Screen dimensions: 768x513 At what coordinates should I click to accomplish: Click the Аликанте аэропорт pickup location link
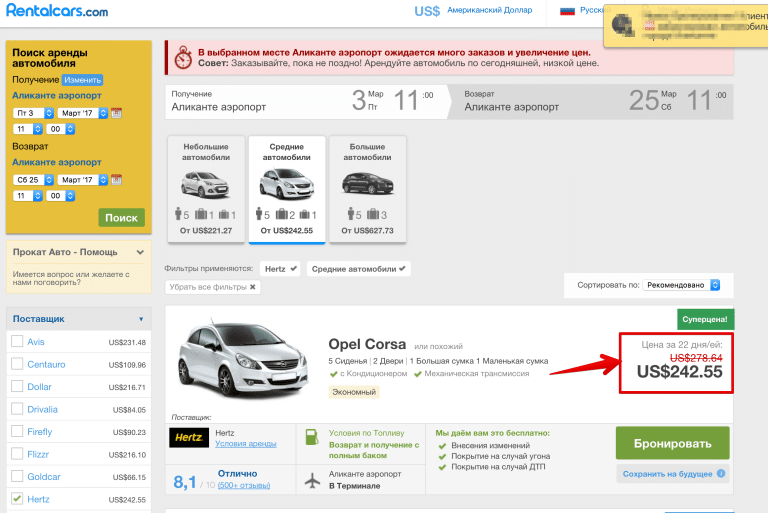57,96
